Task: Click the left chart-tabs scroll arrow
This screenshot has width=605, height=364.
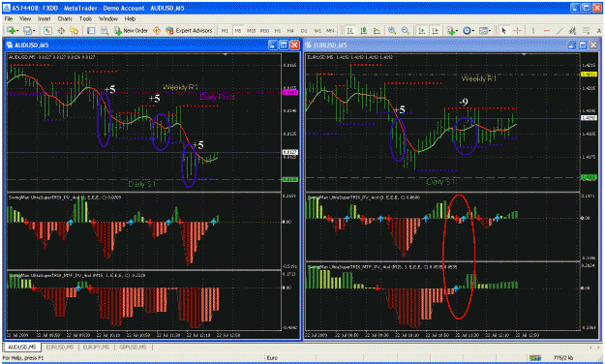Action: [590, 348]
